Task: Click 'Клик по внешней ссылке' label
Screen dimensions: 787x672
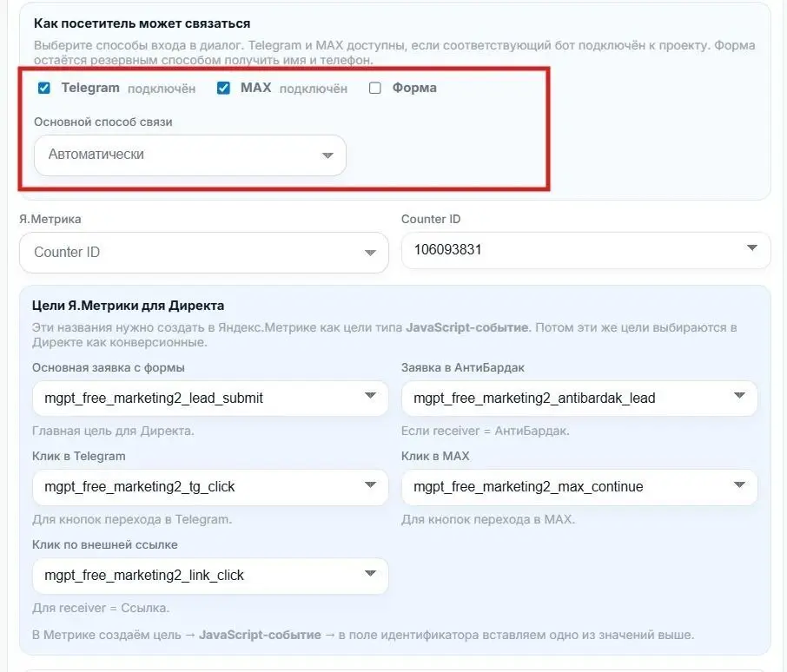Action: [105, 545]
